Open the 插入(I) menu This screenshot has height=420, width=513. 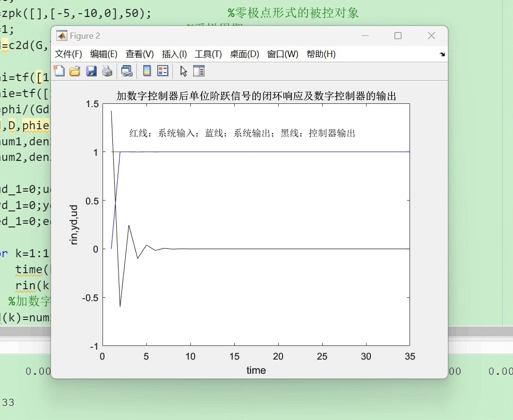tap(174, 54)
